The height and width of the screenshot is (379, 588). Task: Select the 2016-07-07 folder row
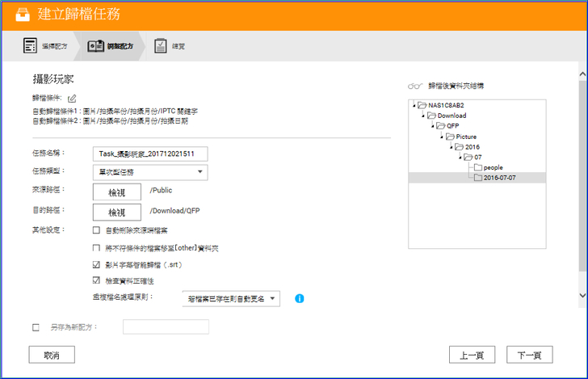(477, 178)
